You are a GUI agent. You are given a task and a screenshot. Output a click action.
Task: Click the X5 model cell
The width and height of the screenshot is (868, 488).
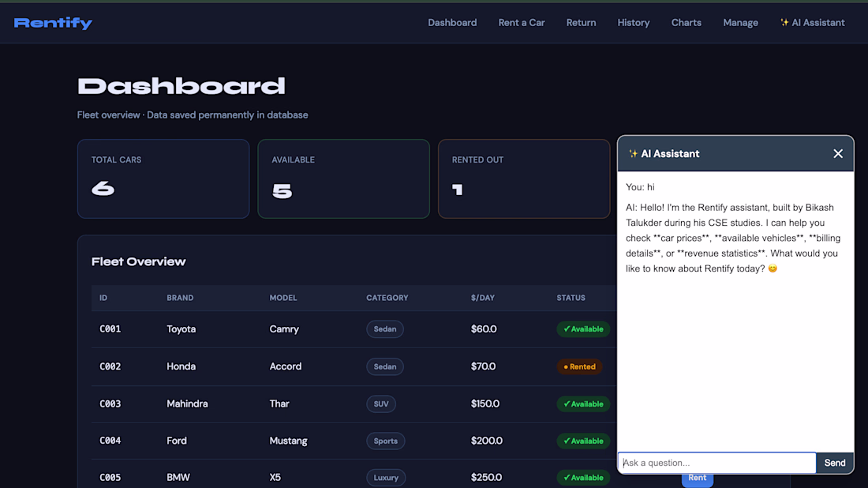click(275, 478)
